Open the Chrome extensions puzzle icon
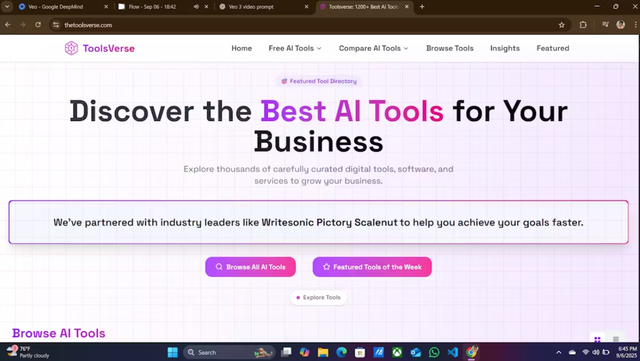This screenshot has width=640, height=361. [583, 25]
